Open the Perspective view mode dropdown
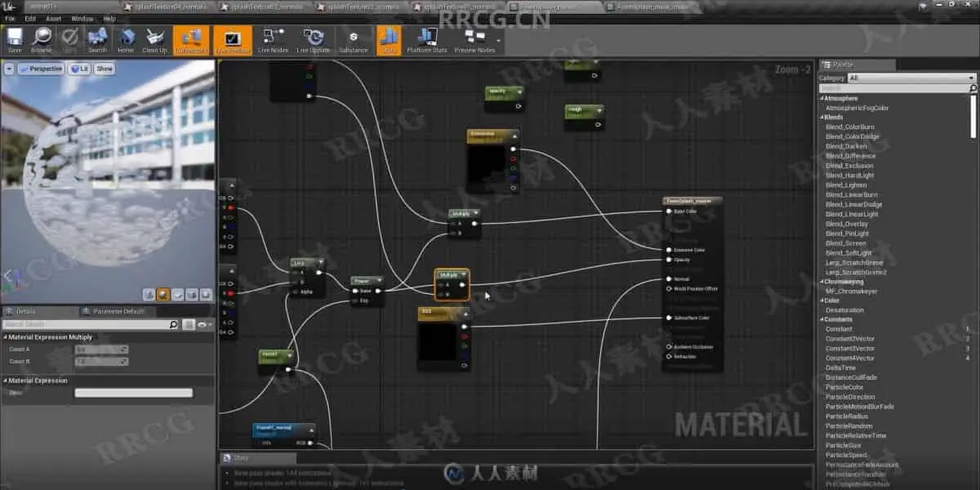 tap(41, 69)
